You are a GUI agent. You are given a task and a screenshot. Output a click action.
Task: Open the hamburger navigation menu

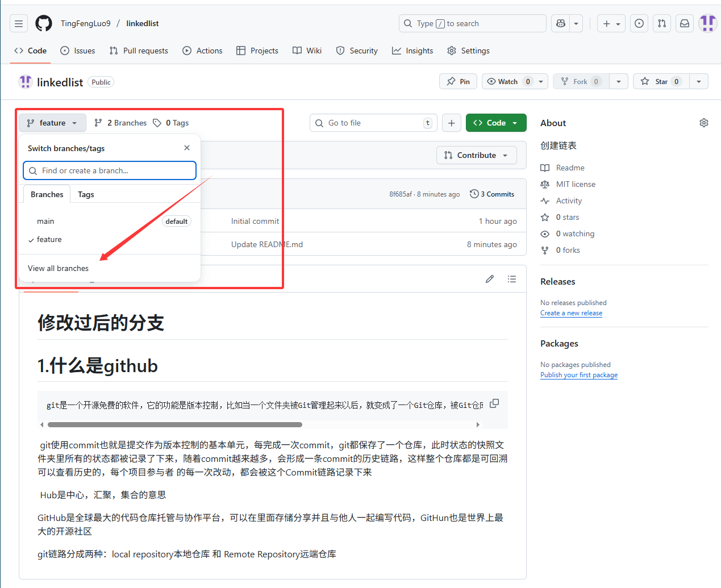[19, 23]
